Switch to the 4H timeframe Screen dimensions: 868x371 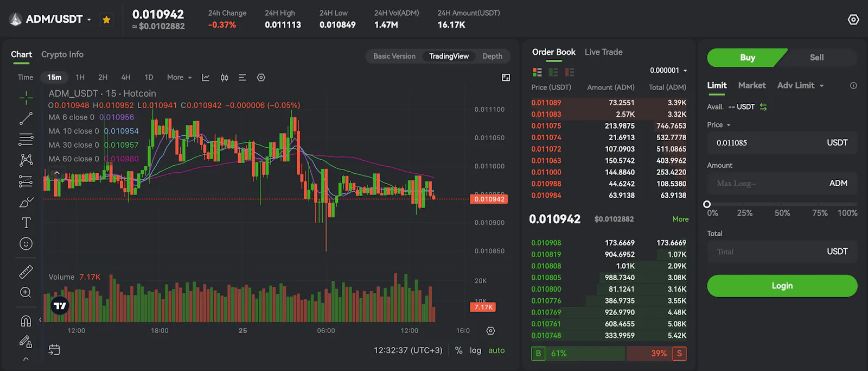pyautogui.click(x=126, y=78)
